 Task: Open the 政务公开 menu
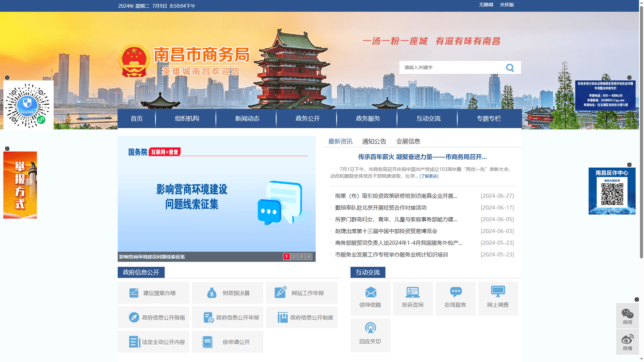tap(308, 118)
